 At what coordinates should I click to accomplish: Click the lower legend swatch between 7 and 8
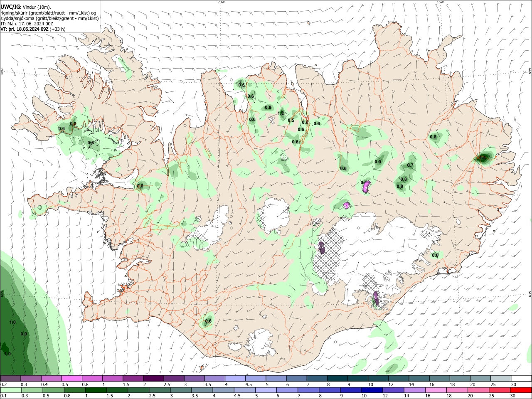pyautogui.click(x=308, y=390)
